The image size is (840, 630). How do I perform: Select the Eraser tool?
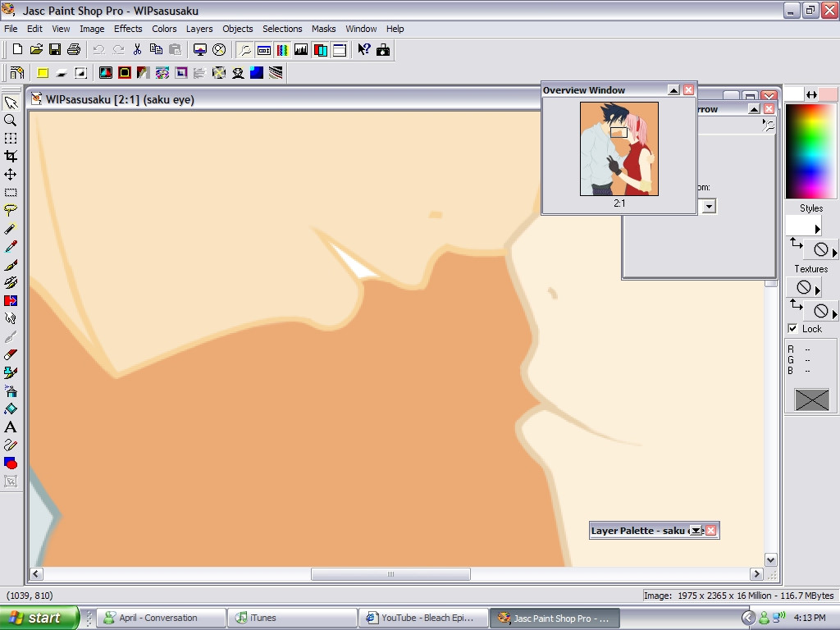tap(11, 355)
